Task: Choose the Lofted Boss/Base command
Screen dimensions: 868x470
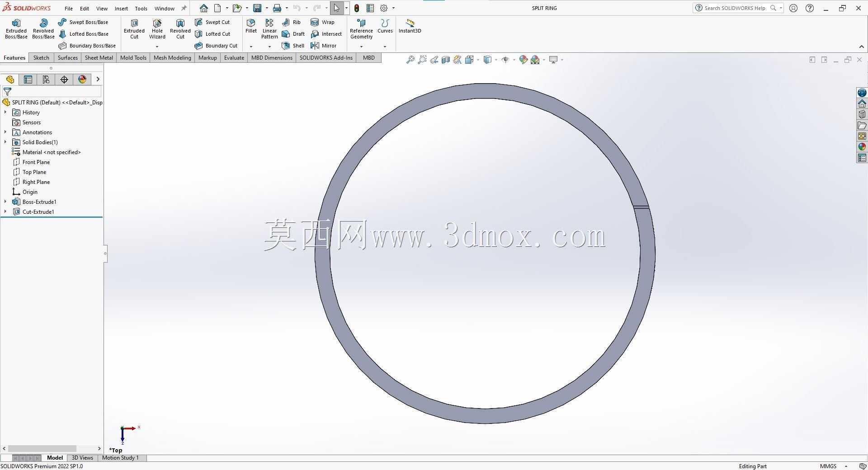Action: pyautogui.click(x=83, y=34)
